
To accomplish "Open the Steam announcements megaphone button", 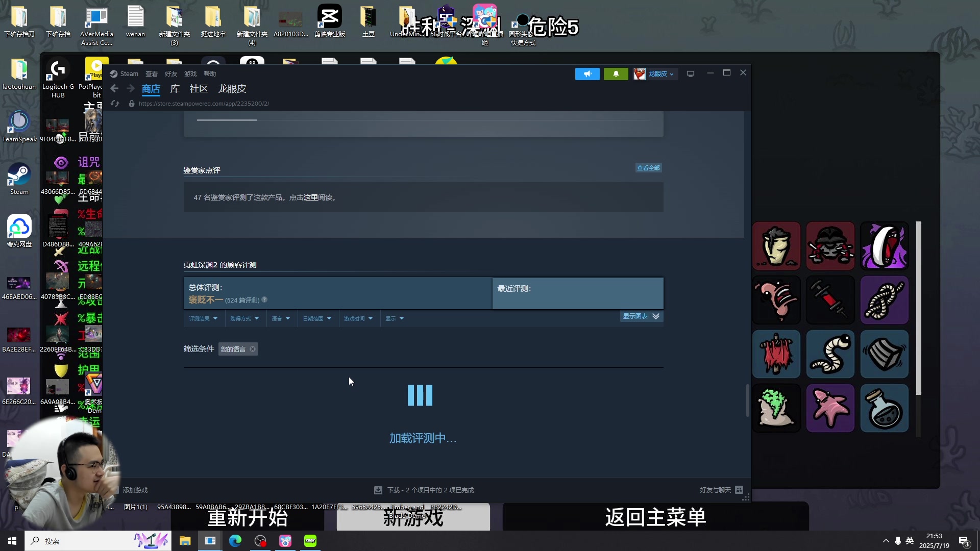I will pyautogui.click(x=587, y=74).
